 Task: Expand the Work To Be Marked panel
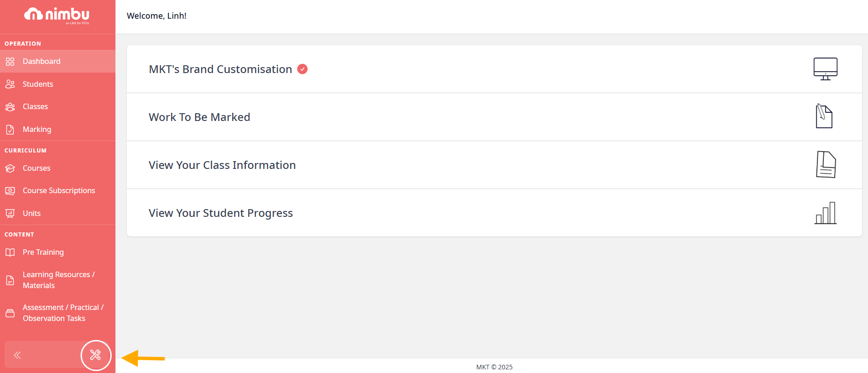click(494, 117)
